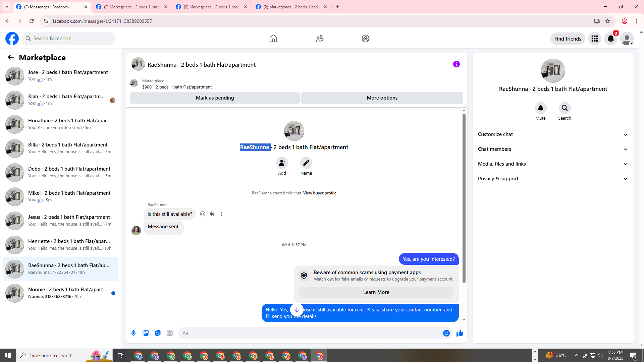
Task: Open the Groups icon in top navigation
Action: point(366,39)
